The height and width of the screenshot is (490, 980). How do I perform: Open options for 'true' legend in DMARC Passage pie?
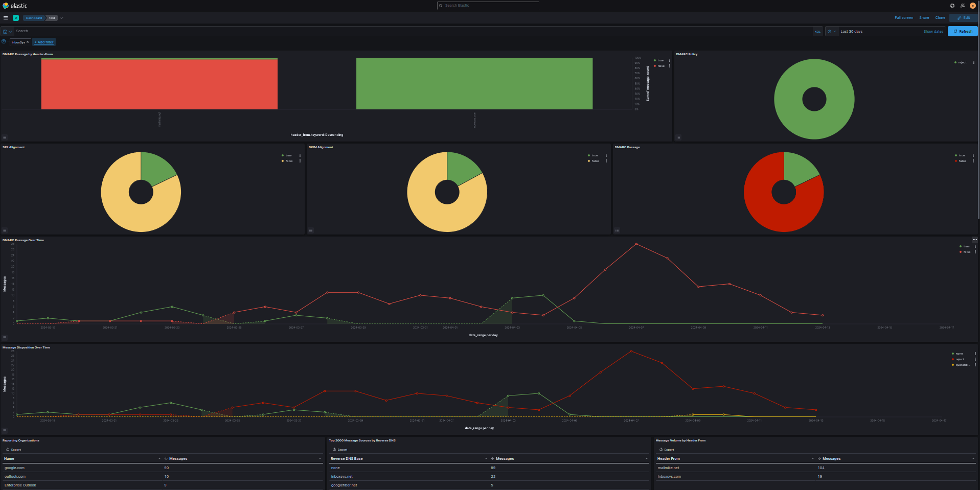pos(973,155)
